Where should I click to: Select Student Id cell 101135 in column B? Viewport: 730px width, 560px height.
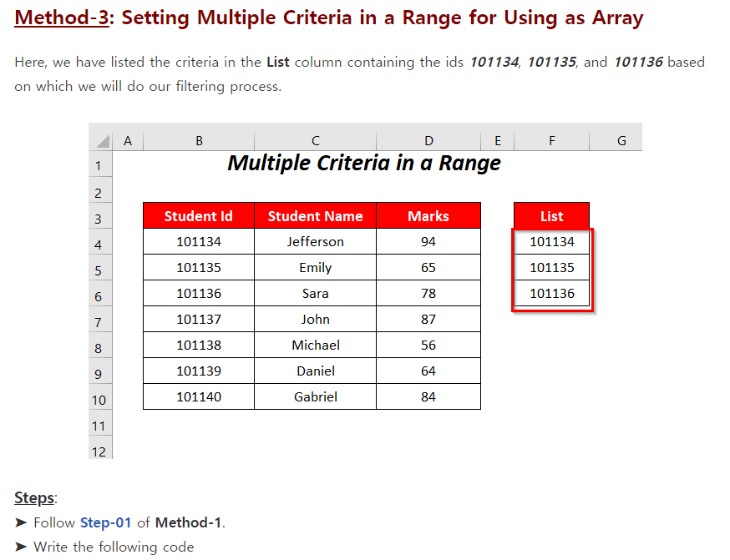199,267
